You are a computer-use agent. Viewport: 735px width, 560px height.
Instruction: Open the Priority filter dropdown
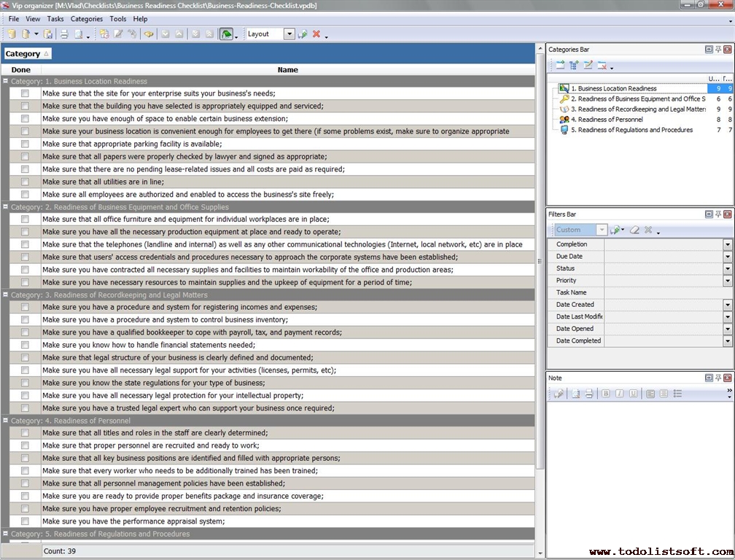click(x=727, y=281)
